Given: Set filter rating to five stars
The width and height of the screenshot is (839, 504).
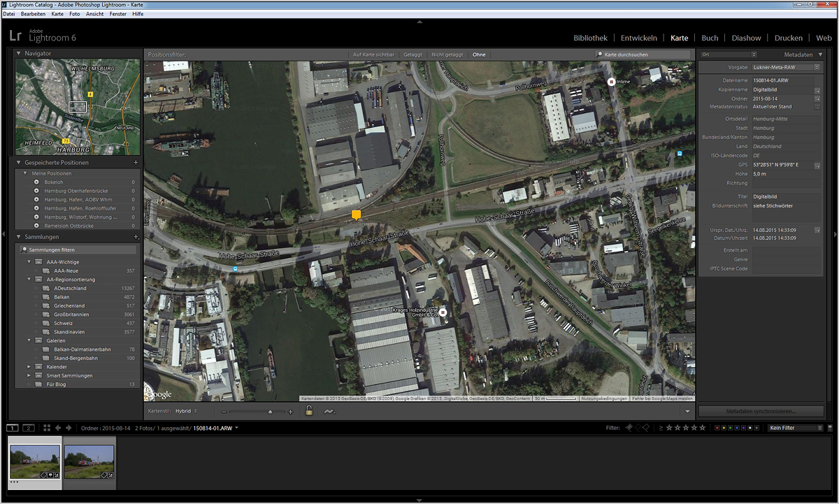Looking at the screenshot, I should tap(702, 427).
